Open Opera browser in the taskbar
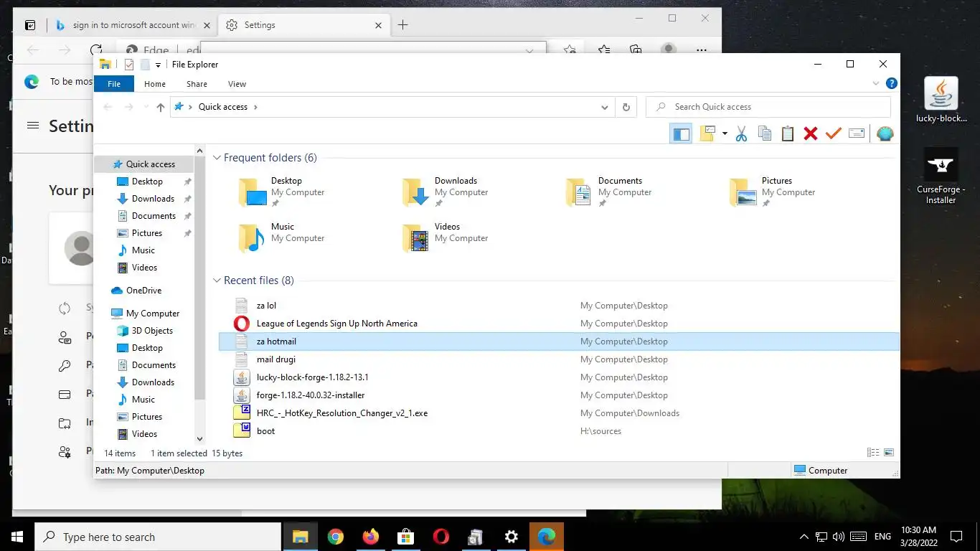The image size is (980, 551). [440, 537]
